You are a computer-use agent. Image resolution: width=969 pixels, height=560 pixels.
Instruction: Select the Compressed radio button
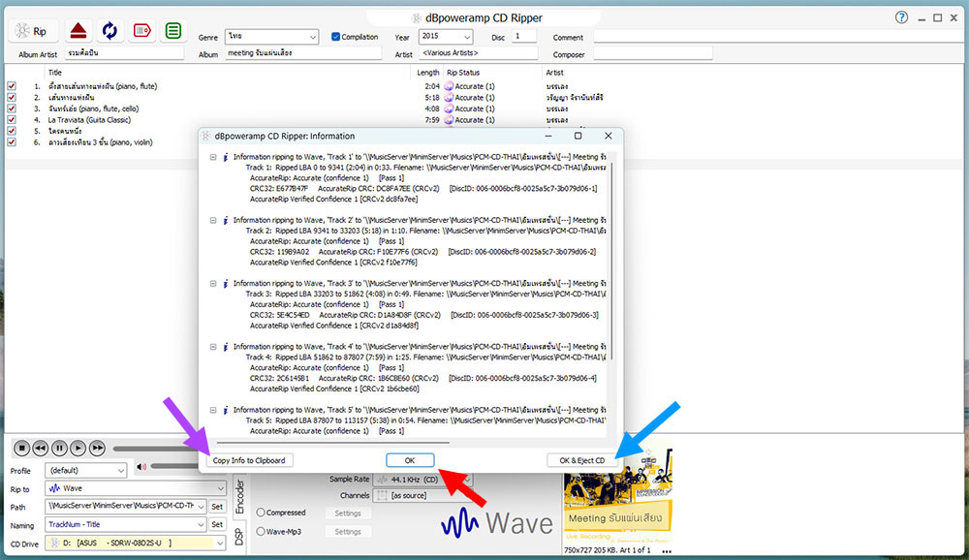(261, 513)
